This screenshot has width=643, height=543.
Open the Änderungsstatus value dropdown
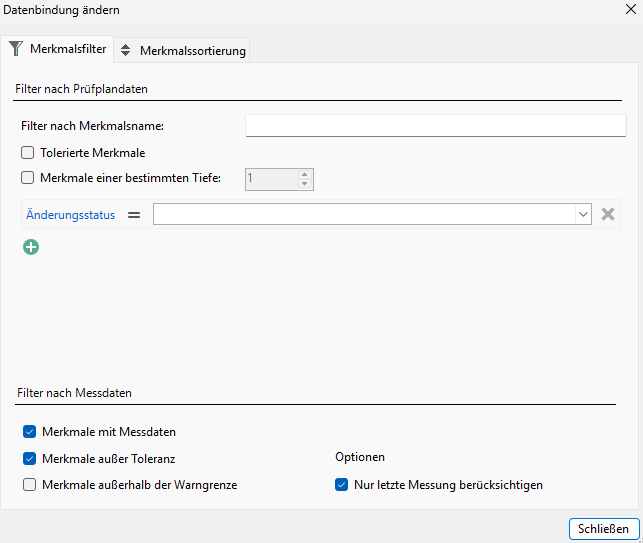pos(583,214)
